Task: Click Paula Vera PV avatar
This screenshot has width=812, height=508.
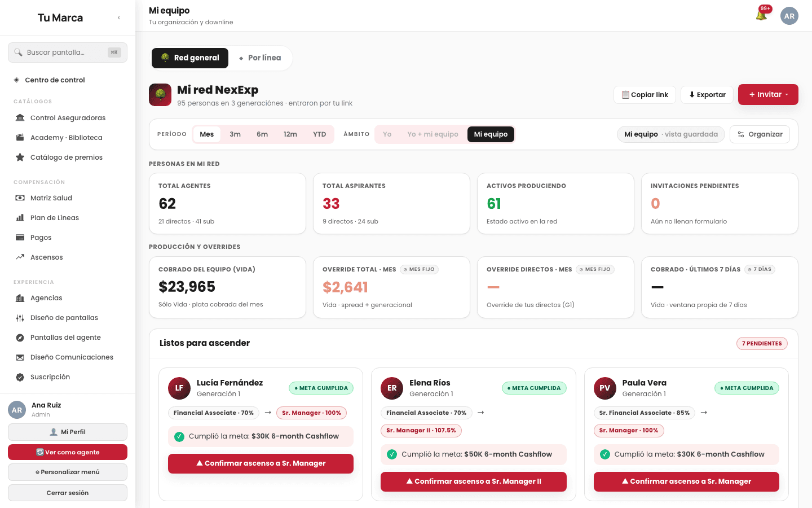Action: [x=605, y=388]
